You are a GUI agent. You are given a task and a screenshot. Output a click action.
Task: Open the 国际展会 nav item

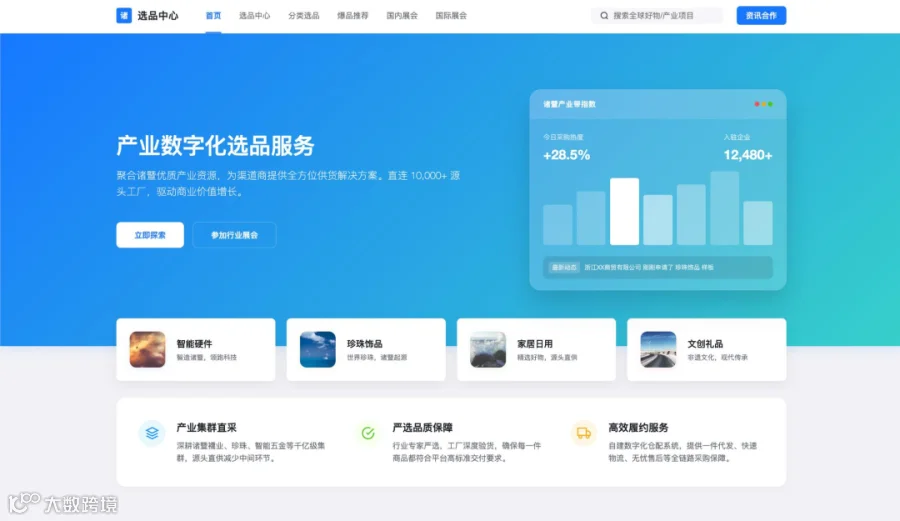[x=451, y=15]
